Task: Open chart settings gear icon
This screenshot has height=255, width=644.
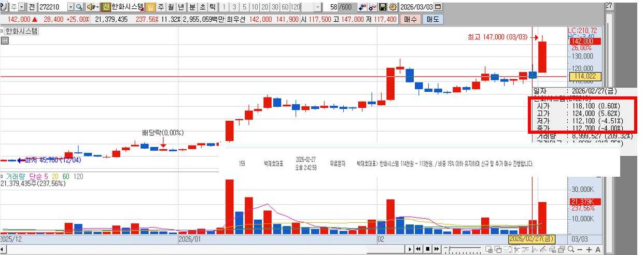Action: pyautogui.click(x=393, y=7)
